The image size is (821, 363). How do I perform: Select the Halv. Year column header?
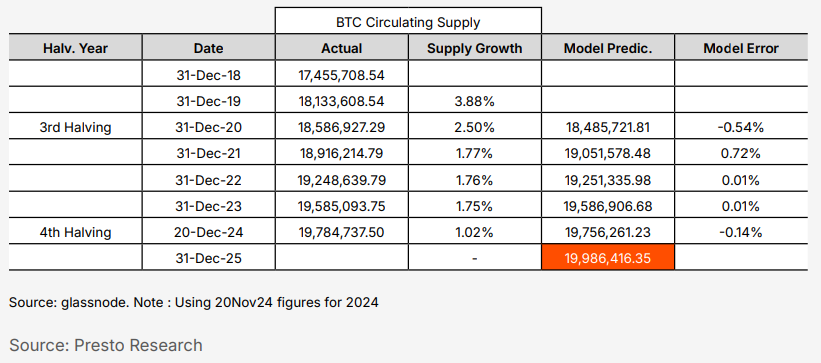(x=75, y=48)
